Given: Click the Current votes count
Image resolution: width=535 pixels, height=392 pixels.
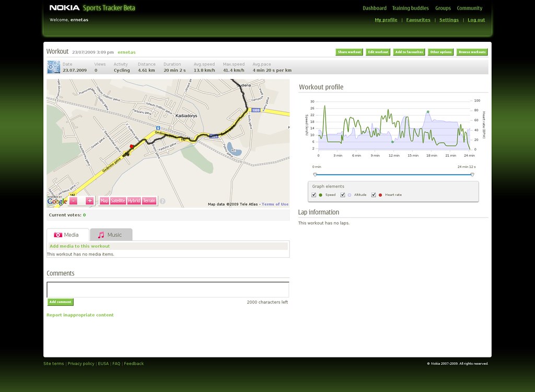Looking at the screenshot, I should click(x=84, y=215).
